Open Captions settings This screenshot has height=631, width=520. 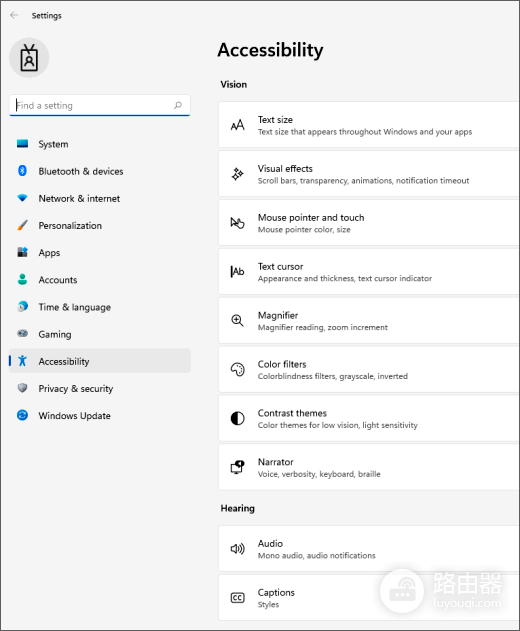pyautogui.click(x=369, y=598)
